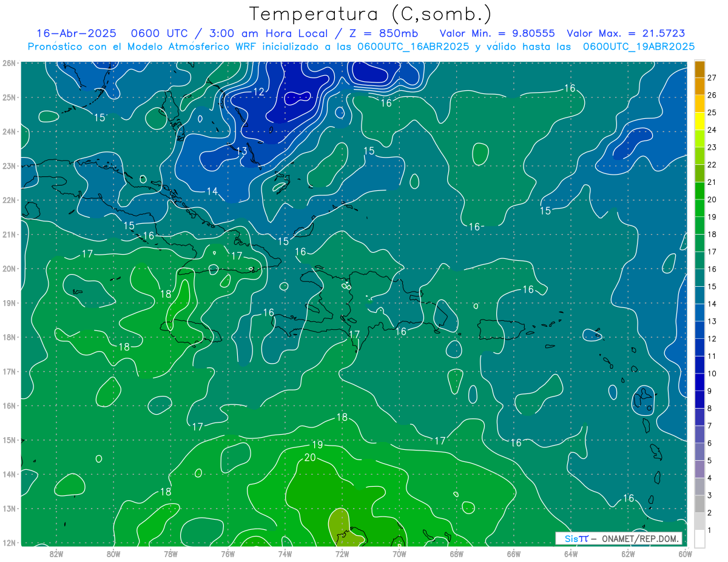Image resolution: width=728 pixels, height=562 pixels.
Task: Click the bright green legend band between 20 and 21
Action: click(699, 191)
